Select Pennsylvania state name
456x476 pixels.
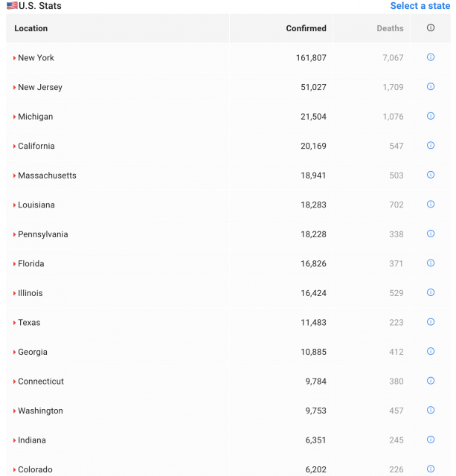(x=43, y=234)
